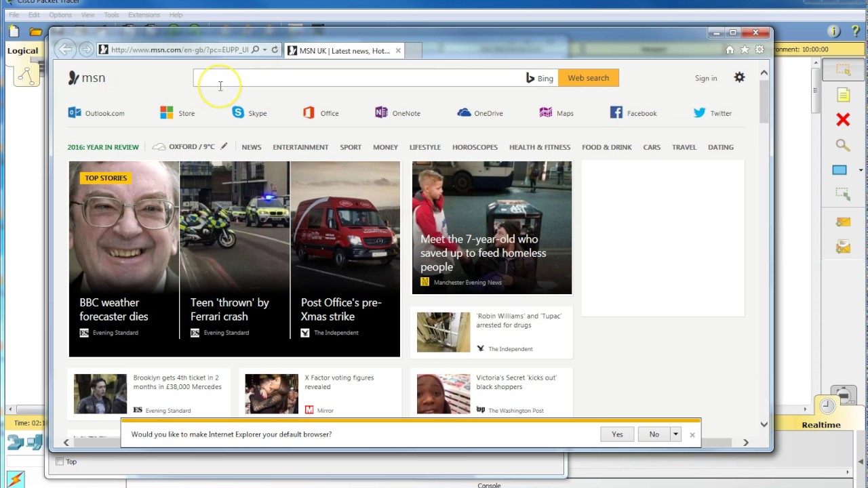
Task: Open Packet Tracer Help question mark
Action: coord(856,31)
